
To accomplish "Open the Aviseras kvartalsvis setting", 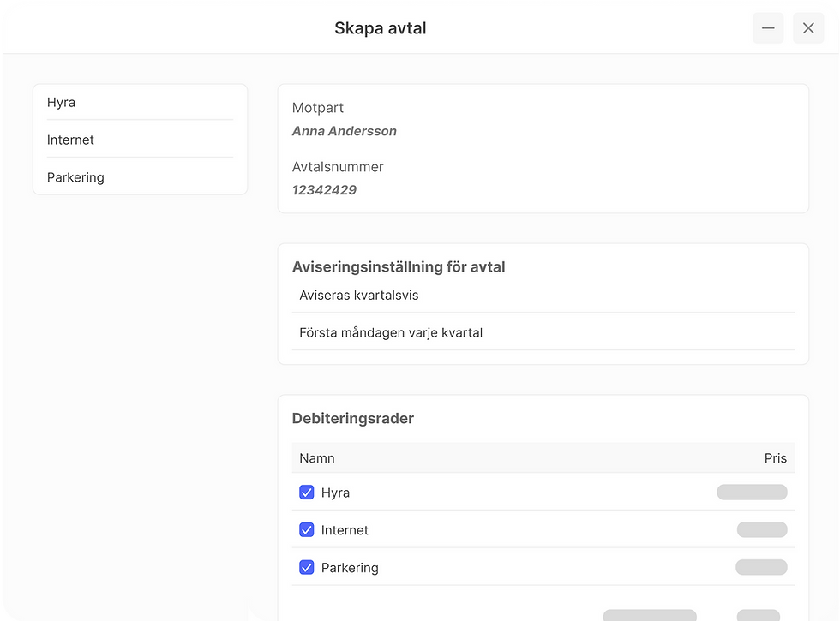I will click(359, 296).
